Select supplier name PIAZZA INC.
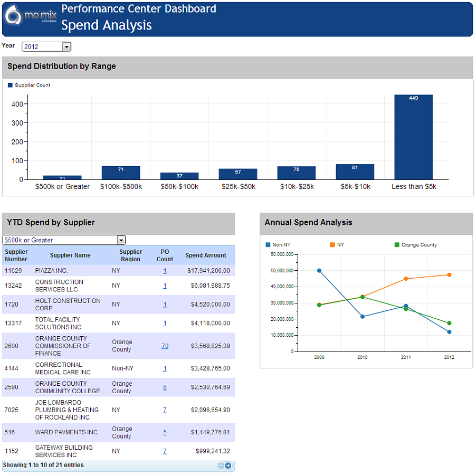 coord(51,271)
